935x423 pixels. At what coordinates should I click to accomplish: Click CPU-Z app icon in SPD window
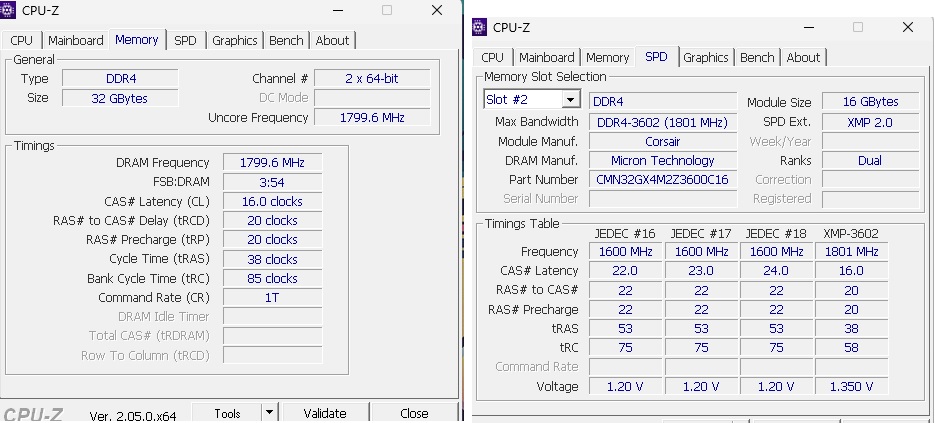tap(479, 27)
